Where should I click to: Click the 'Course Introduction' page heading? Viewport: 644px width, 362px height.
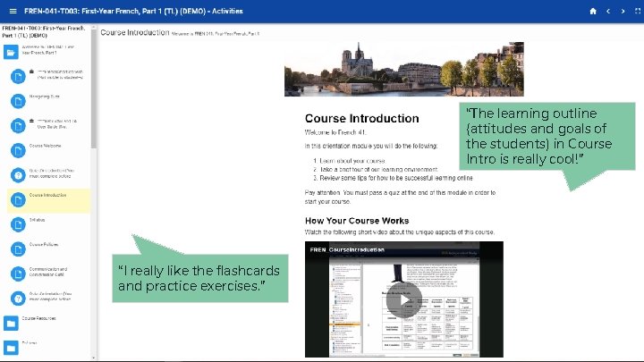[361, 119]
